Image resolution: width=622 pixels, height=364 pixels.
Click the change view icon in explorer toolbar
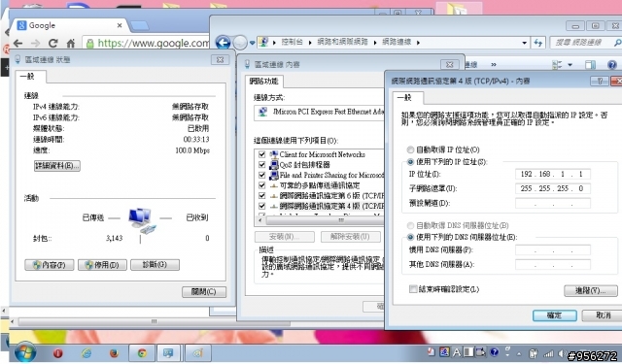[x=557, y=65]
